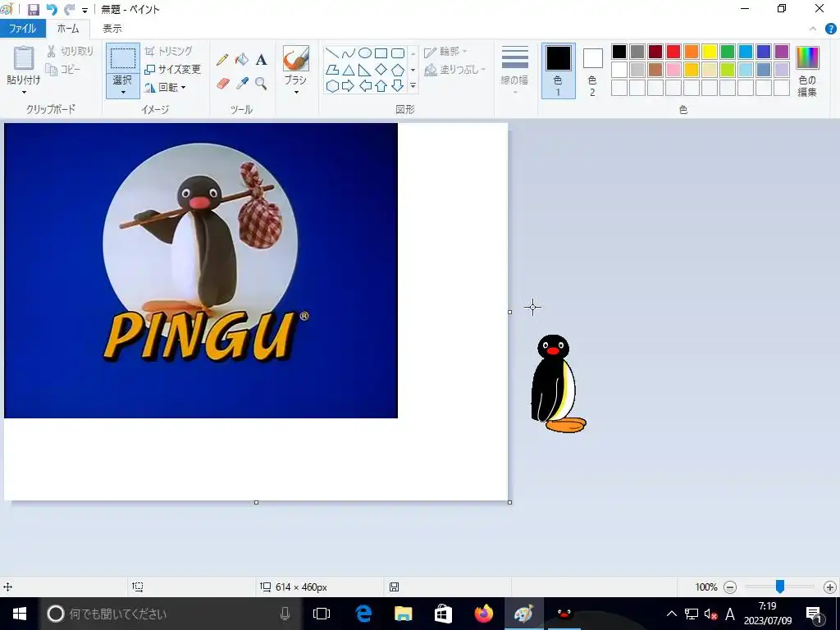
Task: Open Firefox from the taskbar
Action: 483,614
